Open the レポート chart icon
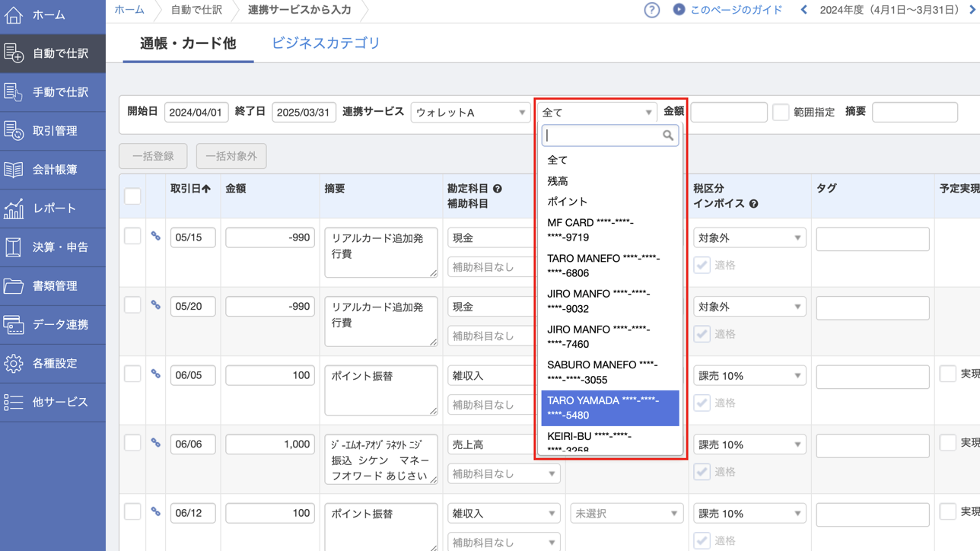980x551 pixels. (x=14, y=209)
